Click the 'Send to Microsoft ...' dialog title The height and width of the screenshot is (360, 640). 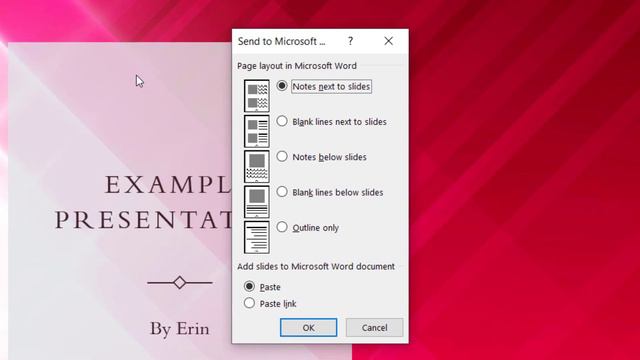pyautogui.click(x=282, y=41)
